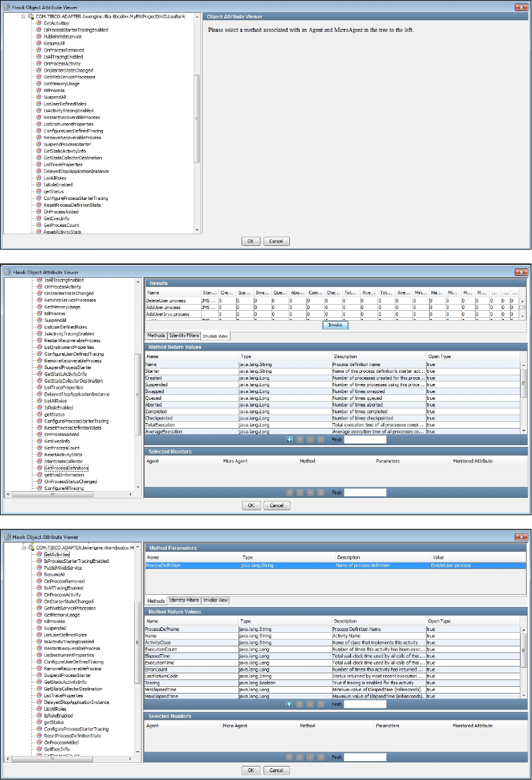
Task: Click the add-monitor plus icon under Method Return Values in Results window
Action: point(289,440)
